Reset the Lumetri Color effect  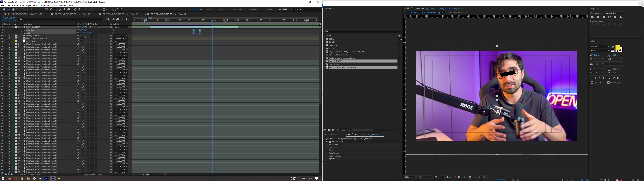[x=367, y=142]
